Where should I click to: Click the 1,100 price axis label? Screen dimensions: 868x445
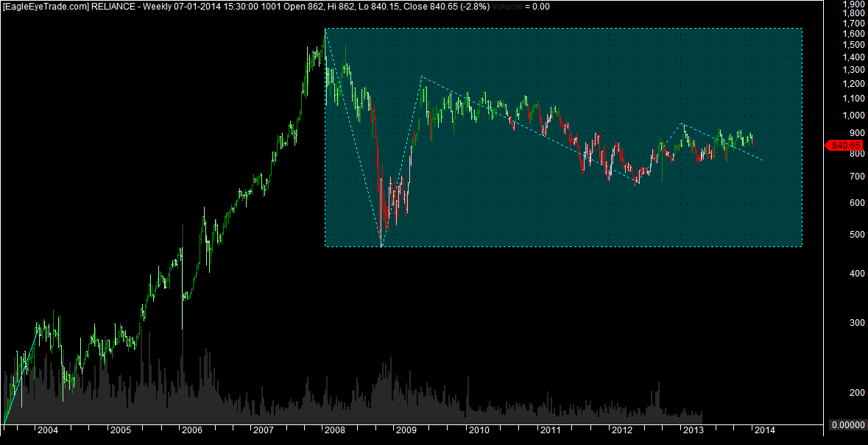click(x=853, y=99)
